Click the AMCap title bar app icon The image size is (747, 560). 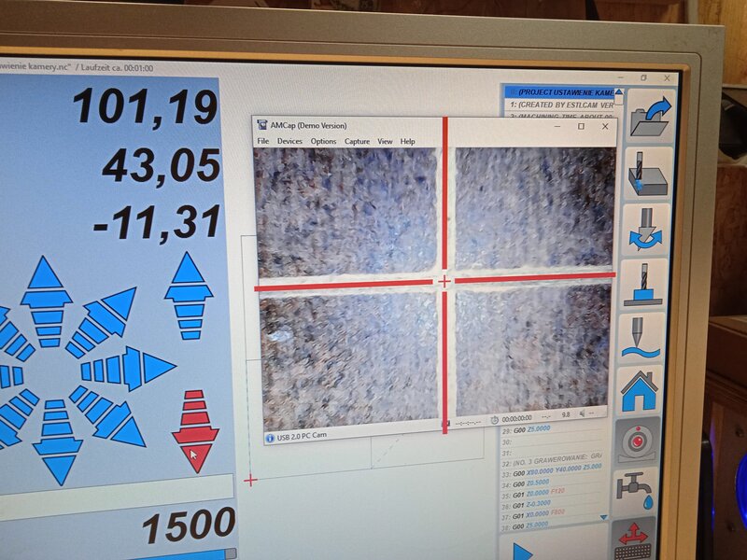tap(262, 125)
